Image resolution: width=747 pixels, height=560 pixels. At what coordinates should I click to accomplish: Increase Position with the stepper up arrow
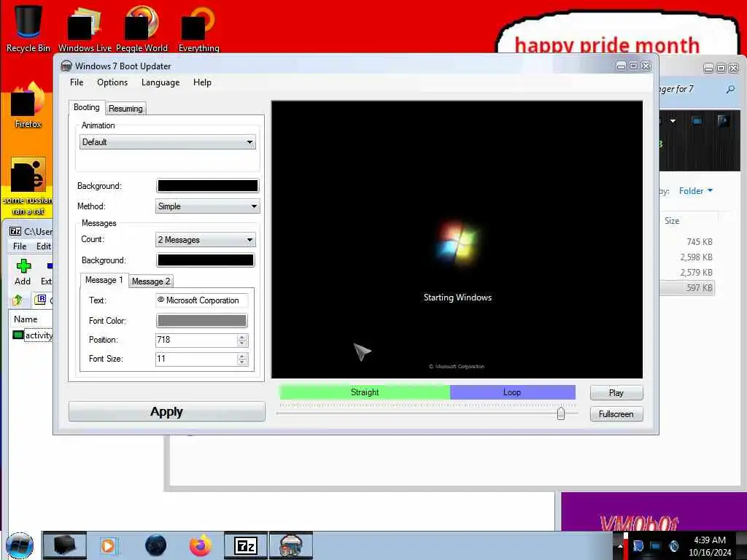pyautogui.click(x=242, y=337)
